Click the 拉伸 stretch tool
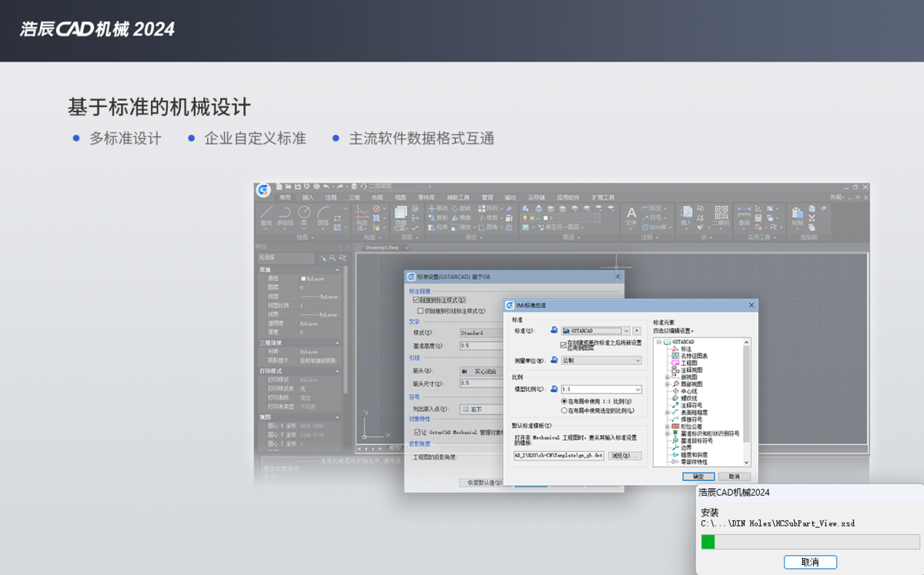The width and height of the screenshot is (924, 575). click(437, 228)
